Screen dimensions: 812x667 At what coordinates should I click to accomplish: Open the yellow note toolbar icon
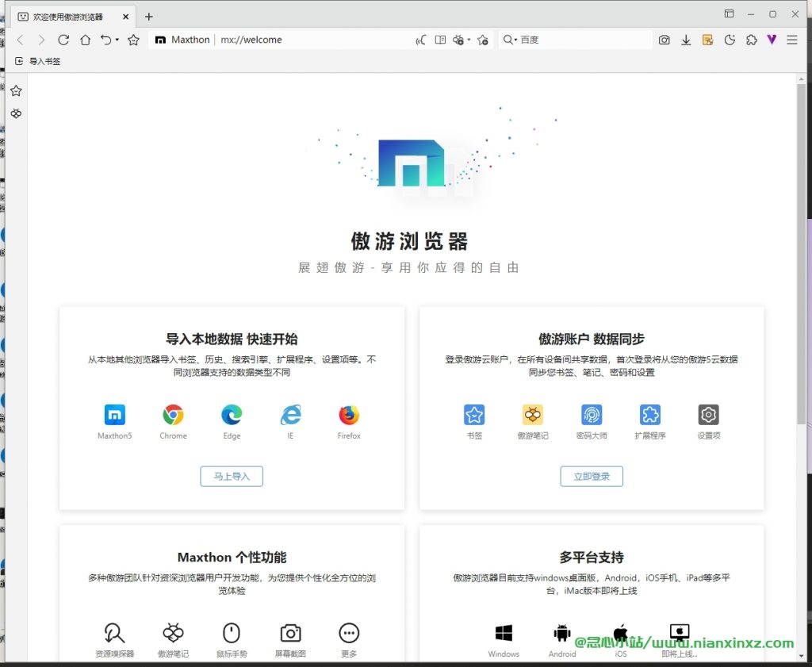point(707,40)
